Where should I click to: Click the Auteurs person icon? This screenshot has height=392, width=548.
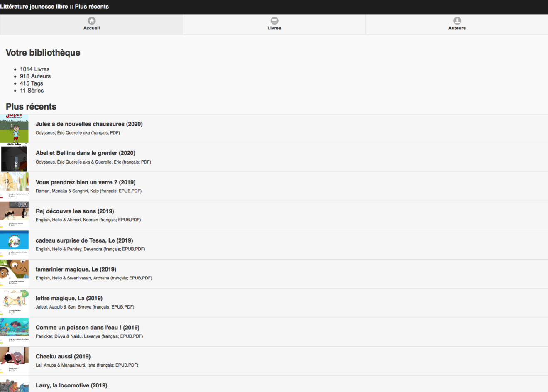pyautogui.click(x=457, y=21)
